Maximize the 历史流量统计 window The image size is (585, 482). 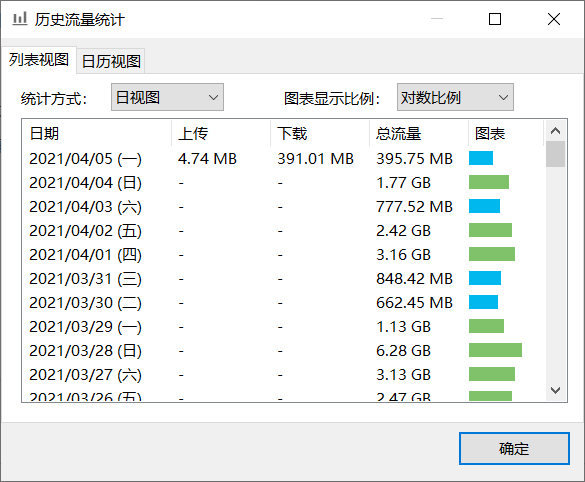point(495,19)
